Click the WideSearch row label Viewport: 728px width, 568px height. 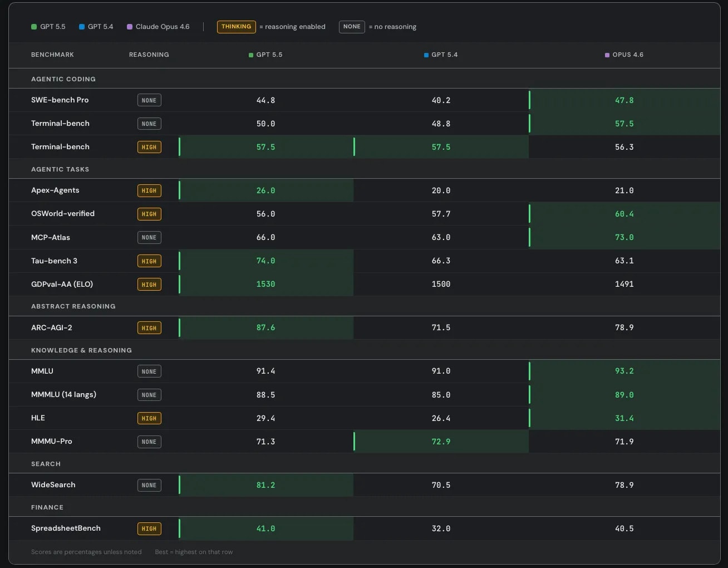click(53, 484)
